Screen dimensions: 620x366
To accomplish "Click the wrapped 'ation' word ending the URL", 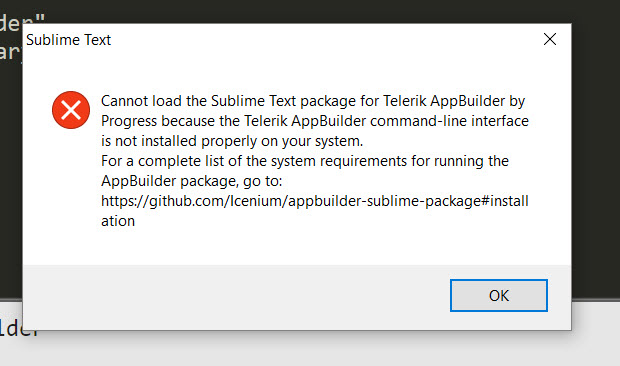I will coord(118,221).
